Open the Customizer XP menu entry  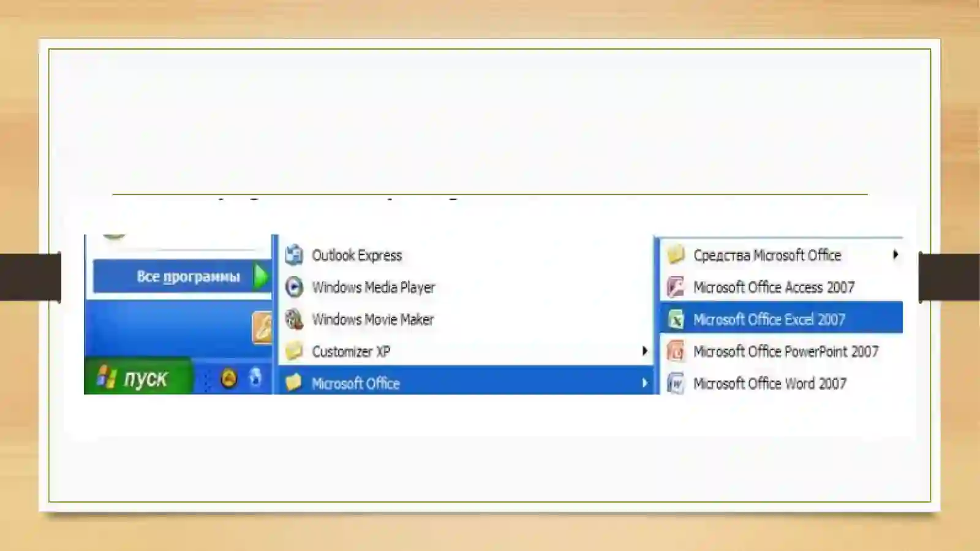point(467,351)
